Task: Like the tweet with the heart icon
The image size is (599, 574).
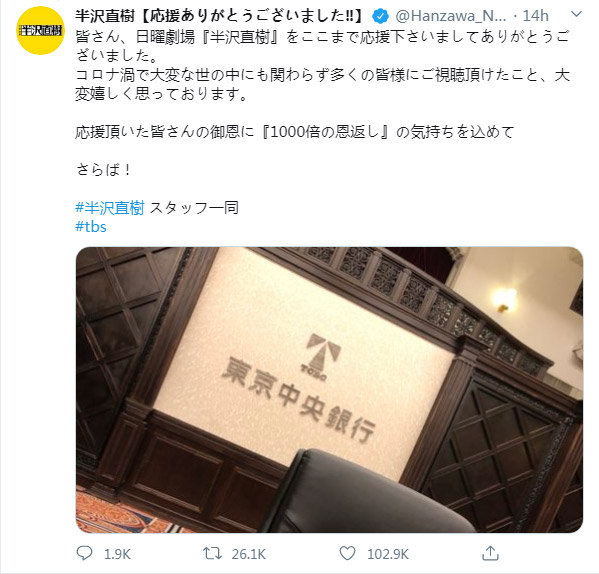Action: click(x=347, y=553)
